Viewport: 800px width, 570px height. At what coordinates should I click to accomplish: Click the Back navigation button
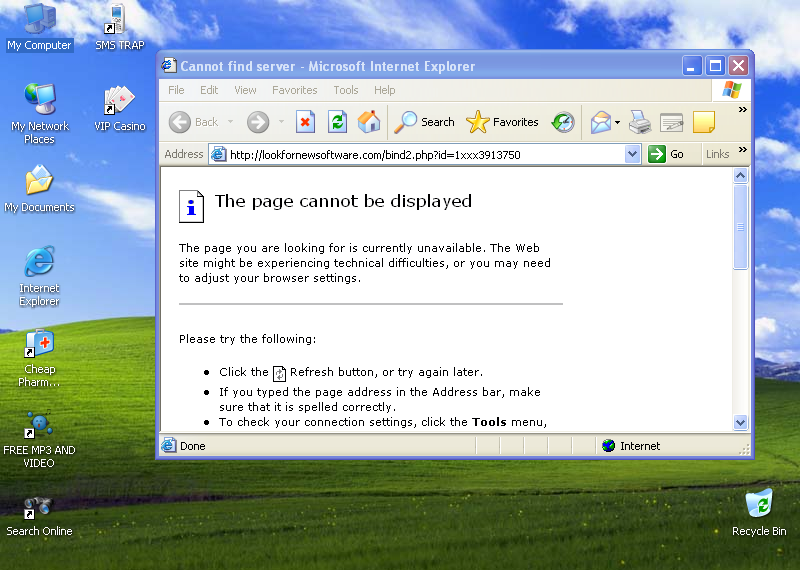(x=194, y=122)
